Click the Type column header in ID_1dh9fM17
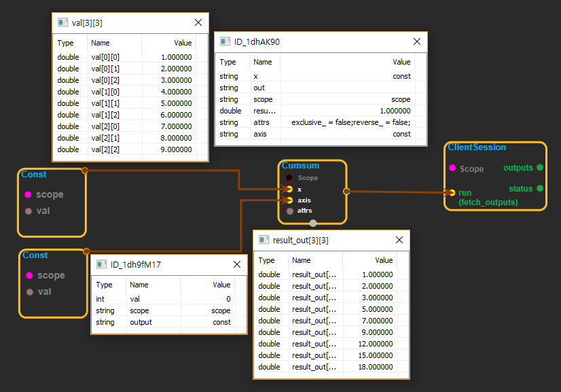Image resolution: width=561 pixels, height=392 pixels. (x=104, y=285)
